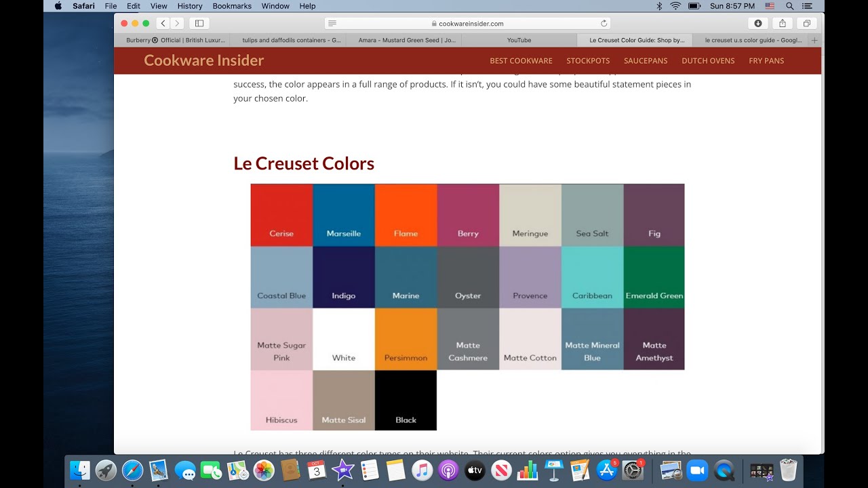Image resolution: width=868 pixels, height=488 pixels.
Task: Add a new tab plus button
Action: [x=814, y=40]
